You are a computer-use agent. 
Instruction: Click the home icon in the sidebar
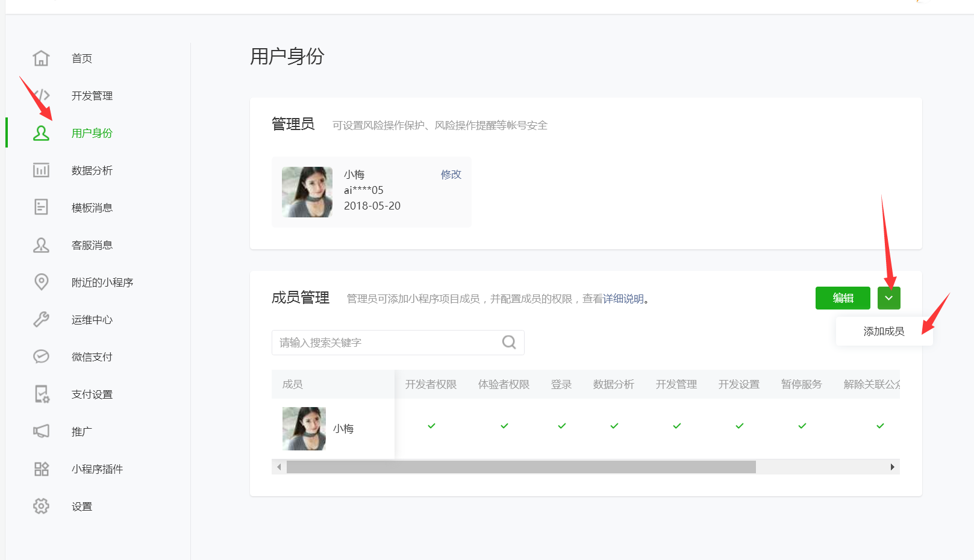tap(41, 58)
